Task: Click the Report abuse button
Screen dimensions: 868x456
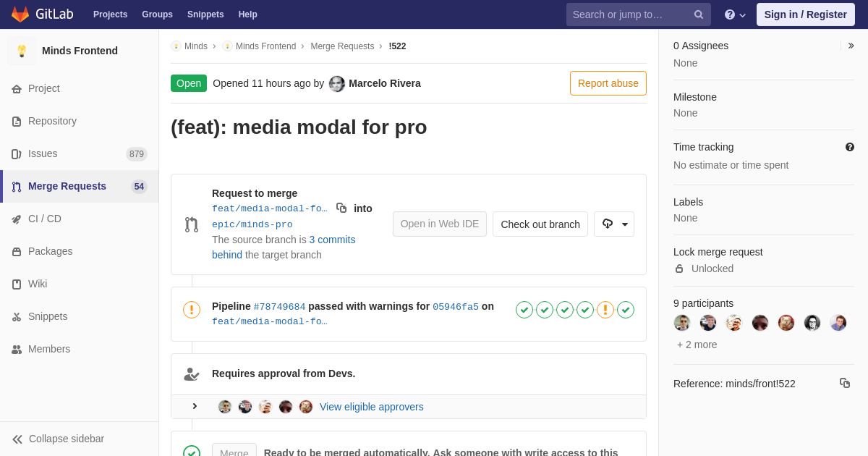Action: click(608, 83)
